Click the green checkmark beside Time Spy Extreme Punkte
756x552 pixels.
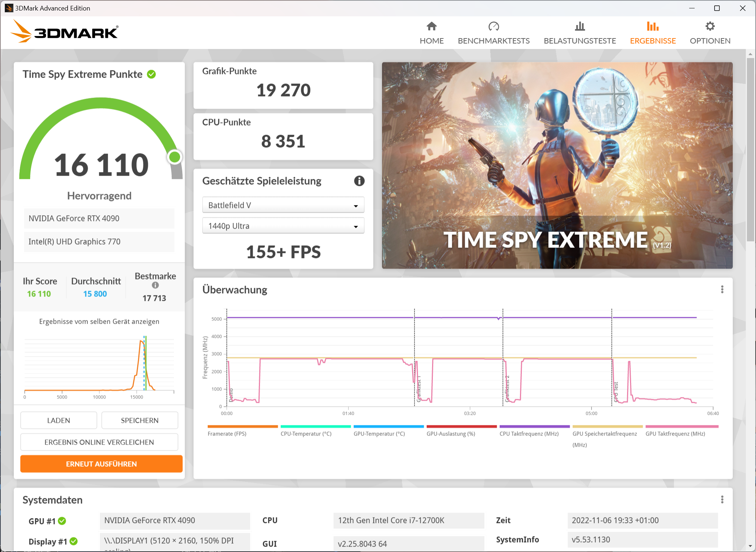tap(151, 74)
